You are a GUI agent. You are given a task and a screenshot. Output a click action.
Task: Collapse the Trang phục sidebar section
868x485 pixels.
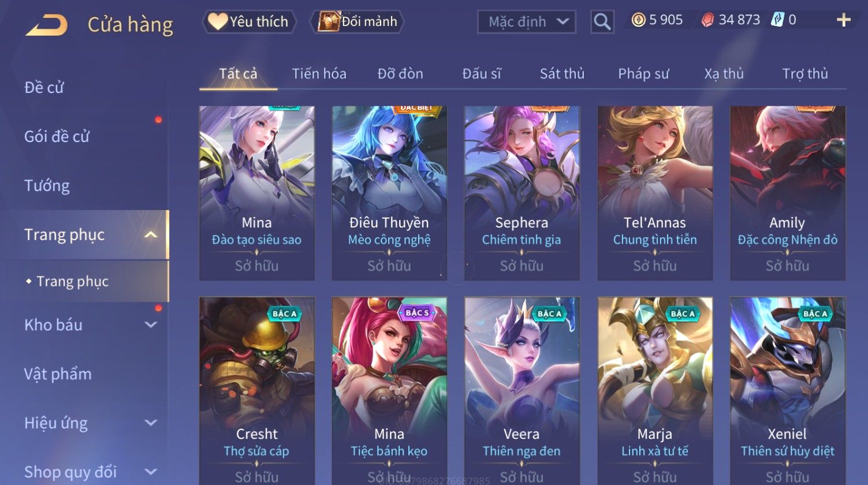[x=151, y=234]
